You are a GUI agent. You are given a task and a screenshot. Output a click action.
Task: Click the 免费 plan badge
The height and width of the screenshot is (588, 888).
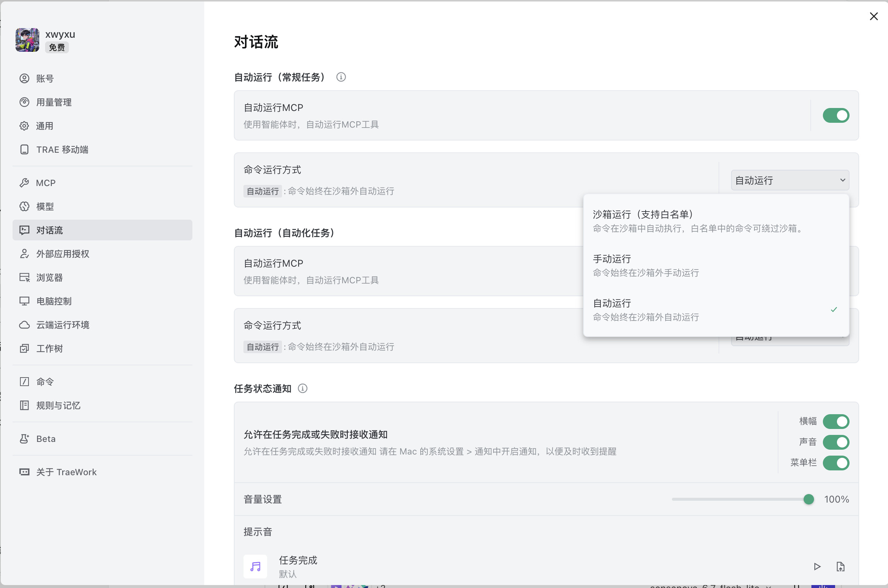tap(57, 47)
